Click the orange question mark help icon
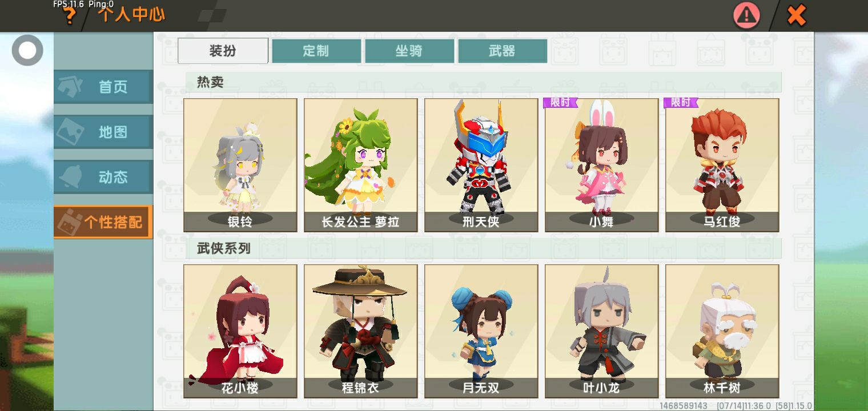The width and height of the screenshot is (868, 411). 69,16
